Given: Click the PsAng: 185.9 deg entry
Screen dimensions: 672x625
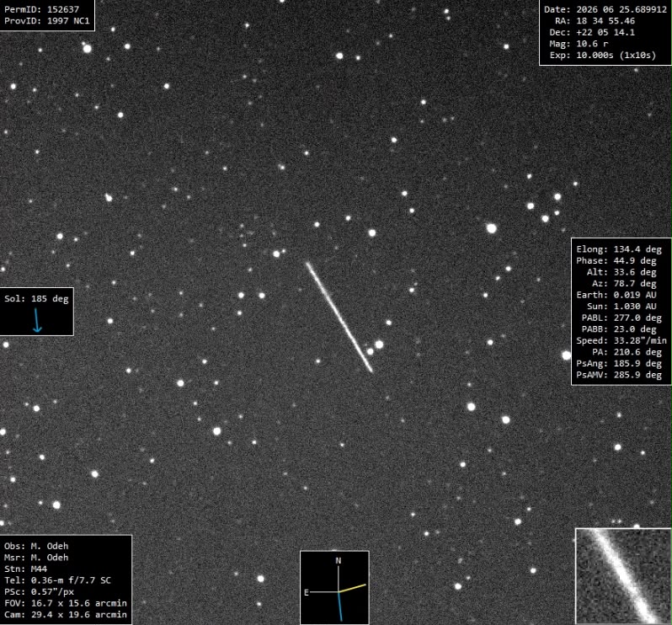Looking at the screenshot, I should (619, 364).
